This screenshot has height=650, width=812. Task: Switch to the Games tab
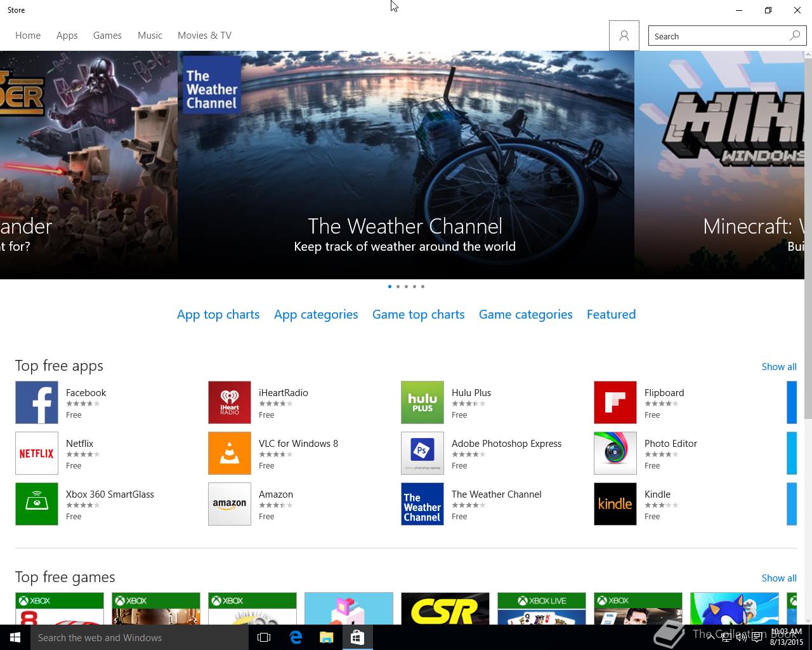[x=107, y=36]
